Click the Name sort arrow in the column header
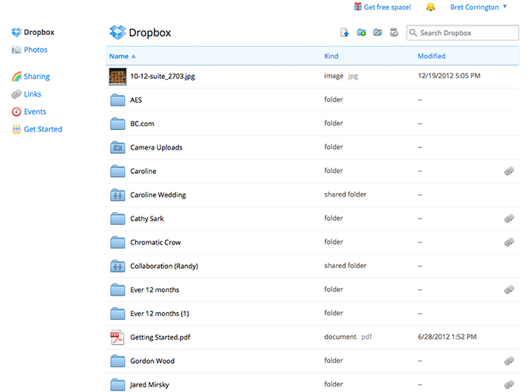The image size is (532, 392). point(133,56)
